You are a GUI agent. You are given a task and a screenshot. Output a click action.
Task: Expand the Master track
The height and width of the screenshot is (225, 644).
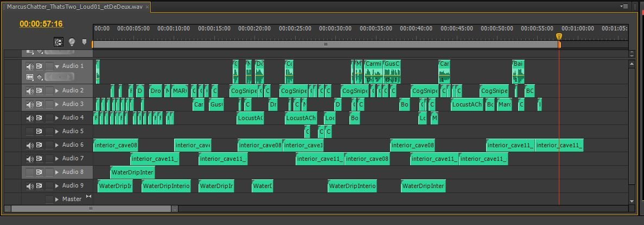tap(57, 199)
